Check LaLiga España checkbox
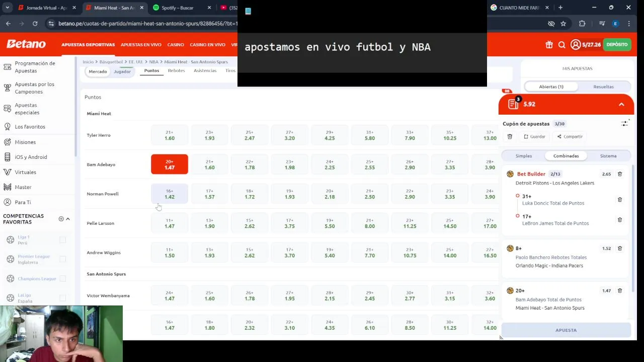644x362 pixels. coord(63,298)
